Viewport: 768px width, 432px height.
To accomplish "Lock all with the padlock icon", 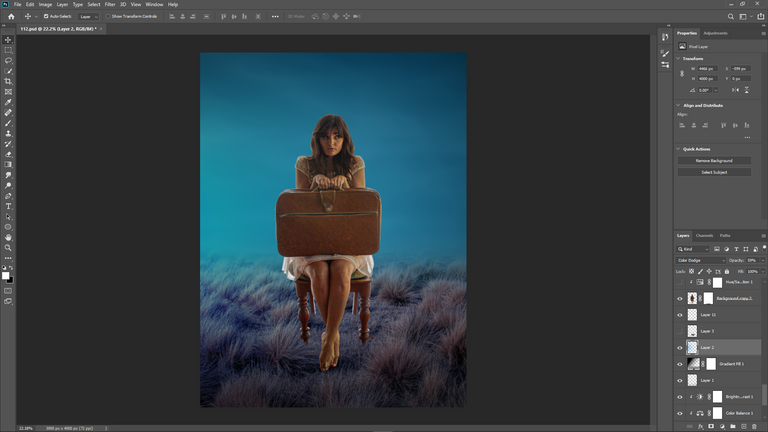I will 727,271.
